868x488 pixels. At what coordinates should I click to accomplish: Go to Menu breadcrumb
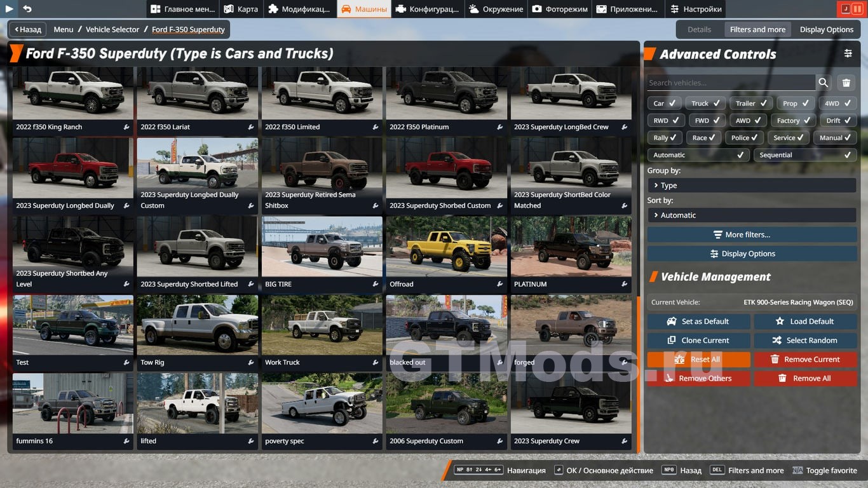[63, 29]
